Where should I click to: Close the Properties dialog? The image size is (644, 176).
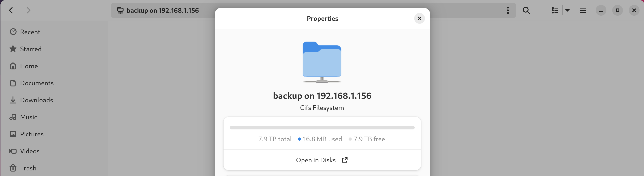419,19
